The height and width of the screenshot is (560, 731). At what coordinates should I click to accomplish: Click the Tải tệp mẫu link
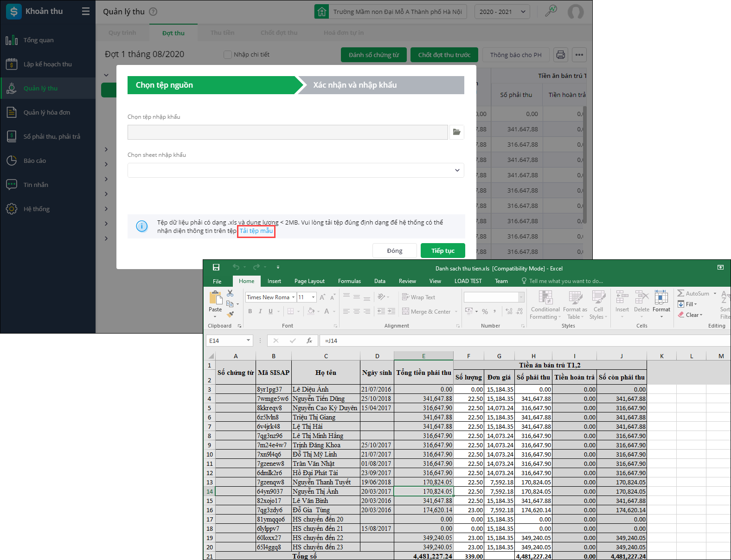point(256,231)
